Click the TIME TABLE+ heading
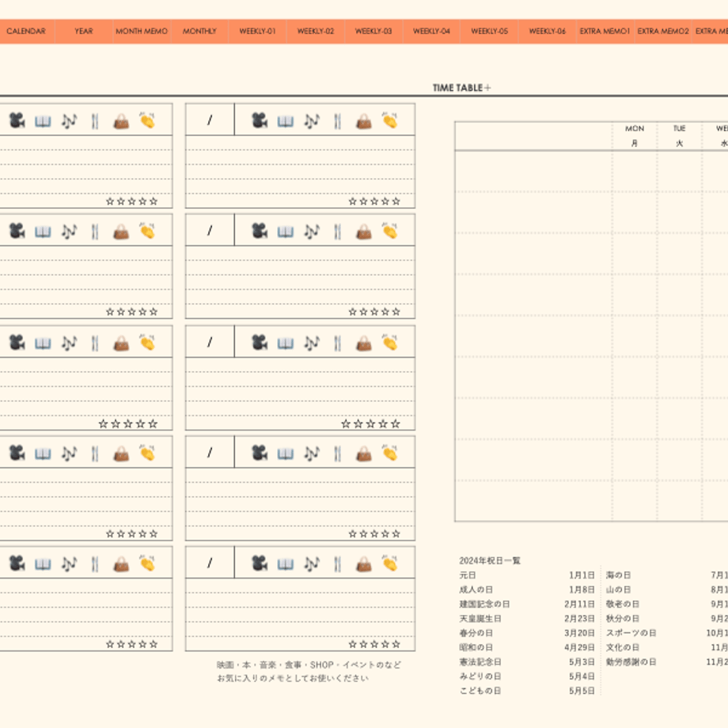728x728 pixels. 461,88
